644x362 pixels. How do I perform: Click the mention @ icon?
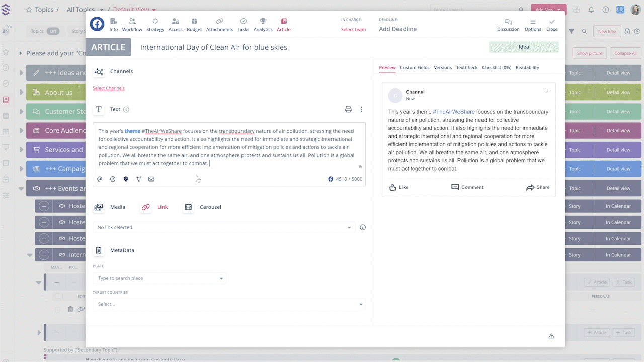coord(100,179)
